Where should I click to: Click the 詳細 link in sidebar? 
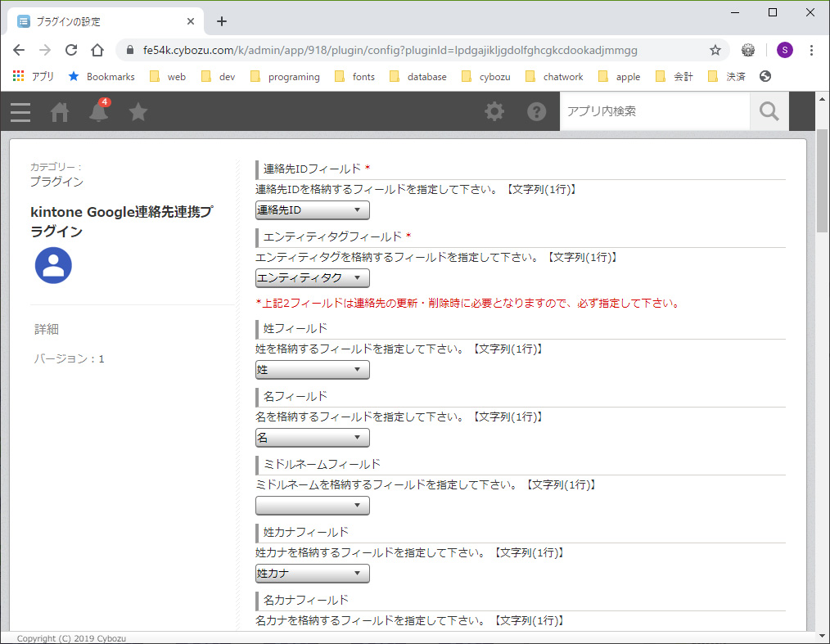[47, 329]
